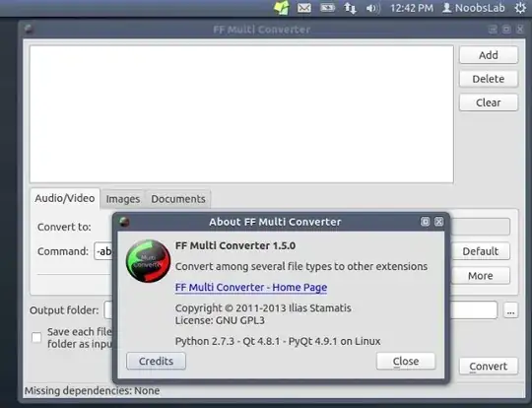Click the Clear button
Image resolution: width=532 pixels, height=408 pixels.
click(489, 102)
